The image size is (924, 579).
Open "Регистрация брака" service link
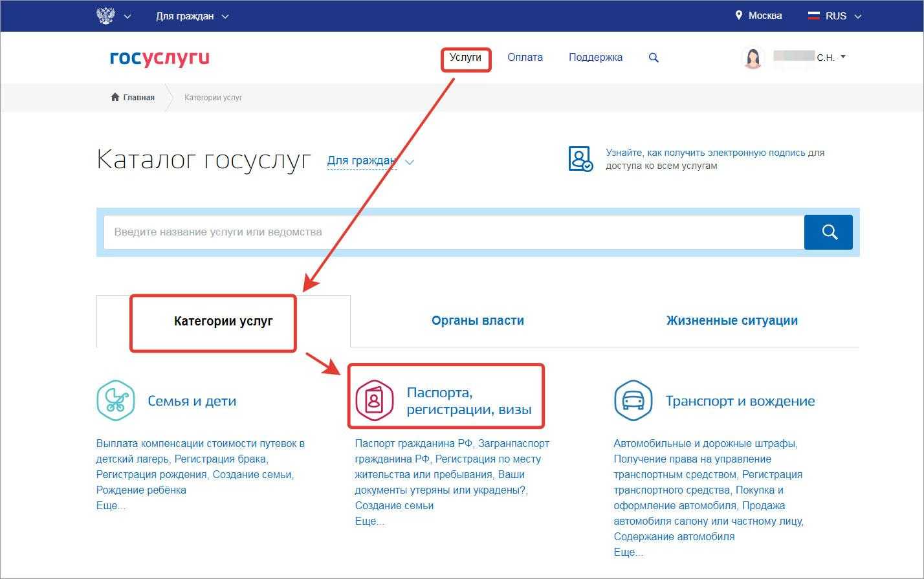(x=220, y=459)
